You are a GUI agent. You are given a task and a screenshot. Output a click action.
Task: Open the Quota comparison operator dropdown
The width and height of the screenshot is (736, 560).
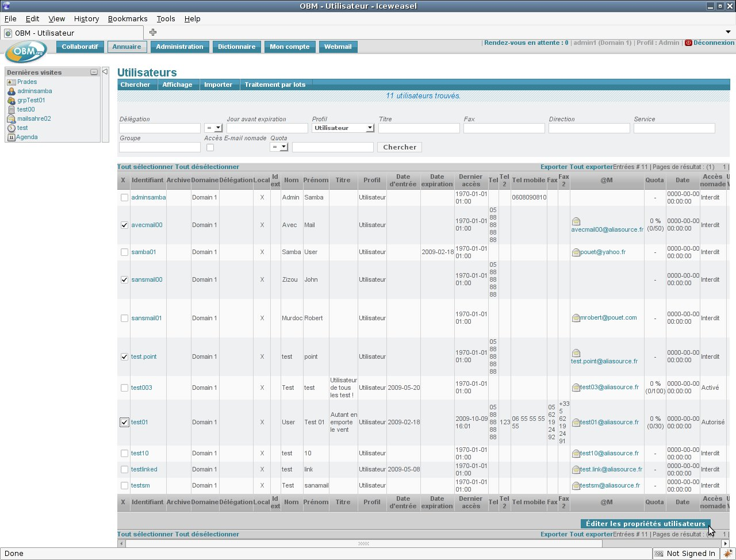tap(279, 148)
